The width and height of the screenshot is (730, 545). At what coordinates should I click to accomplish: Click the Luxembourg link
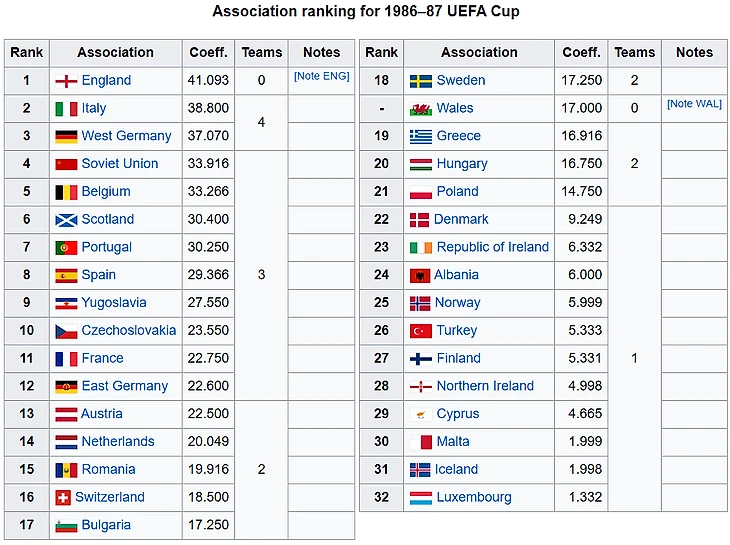pos(474,497)
